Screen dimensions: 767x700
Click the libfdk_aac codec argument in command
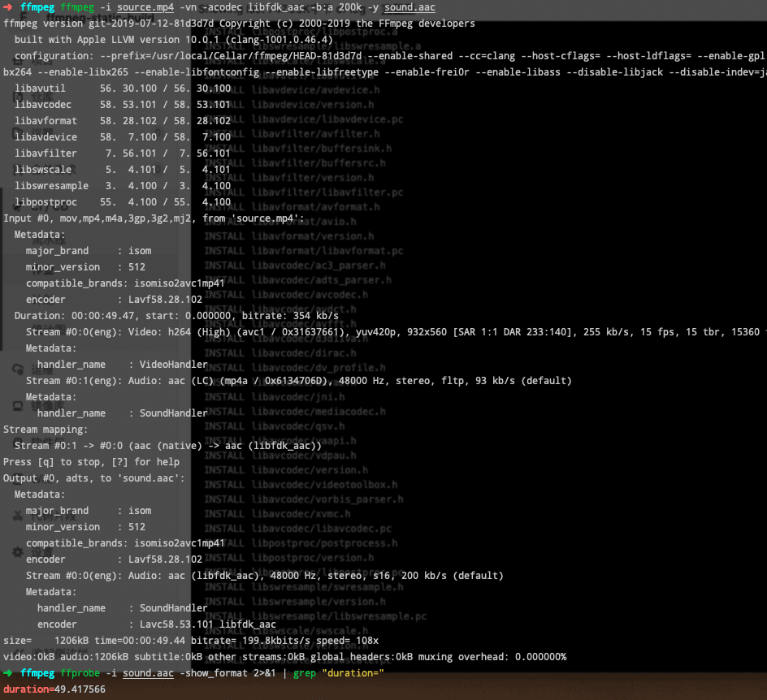pos(279,8)
